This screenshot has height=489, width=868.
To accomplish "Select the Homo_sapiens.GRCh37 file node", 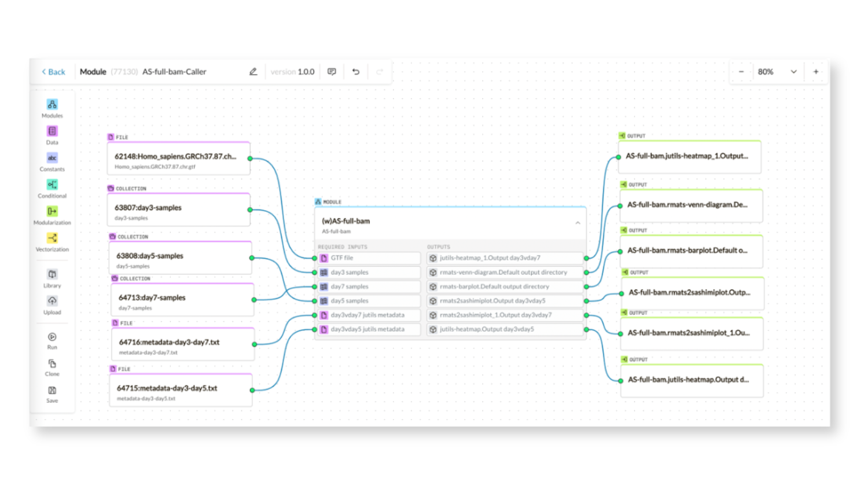I will point(179,159).
